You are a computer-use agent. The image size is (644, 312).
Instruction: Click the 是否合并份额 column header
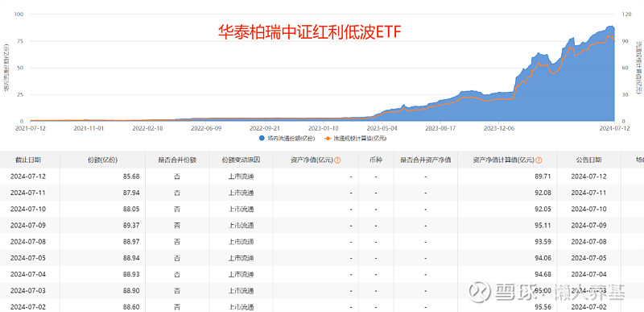click(x=177, y=160)
